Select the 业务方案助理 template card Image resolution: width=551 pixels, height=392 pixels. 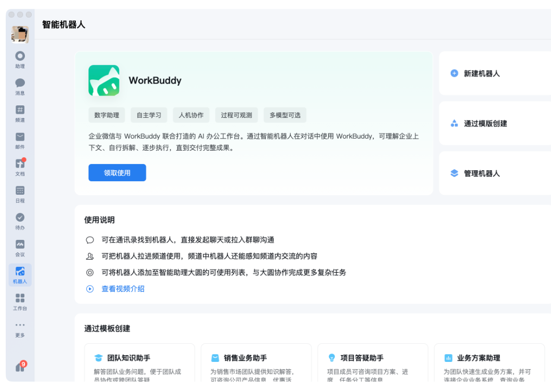(x=489, y=362)
